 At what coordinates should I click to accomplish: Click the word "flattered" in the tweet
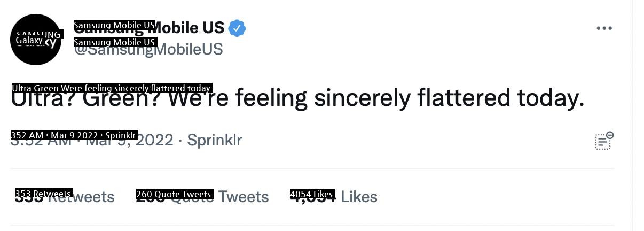(464, 98)
